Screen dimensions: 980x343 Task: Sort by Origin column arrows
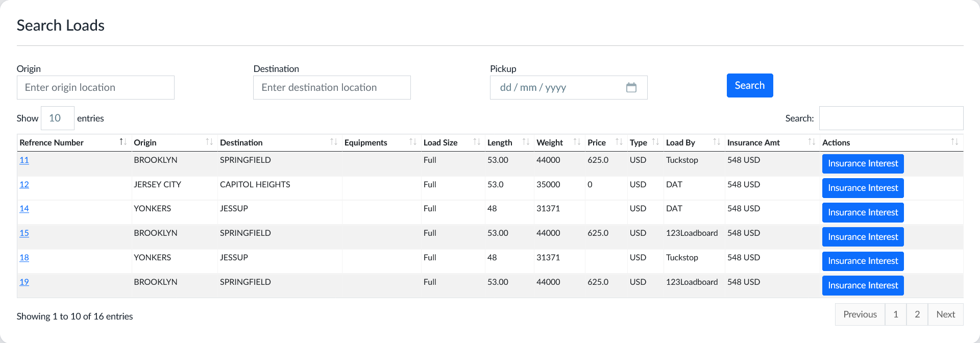209,142
